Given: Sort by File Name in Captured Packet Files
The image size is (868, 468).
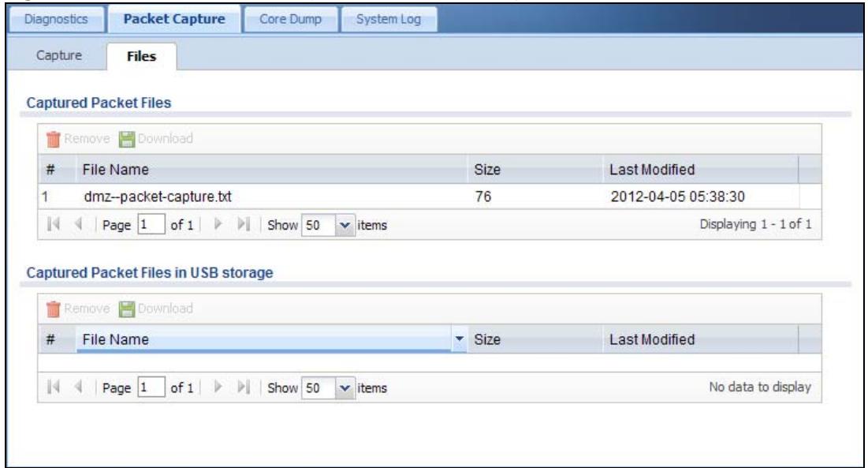Looking at the screenshot, I should (271, 170).
